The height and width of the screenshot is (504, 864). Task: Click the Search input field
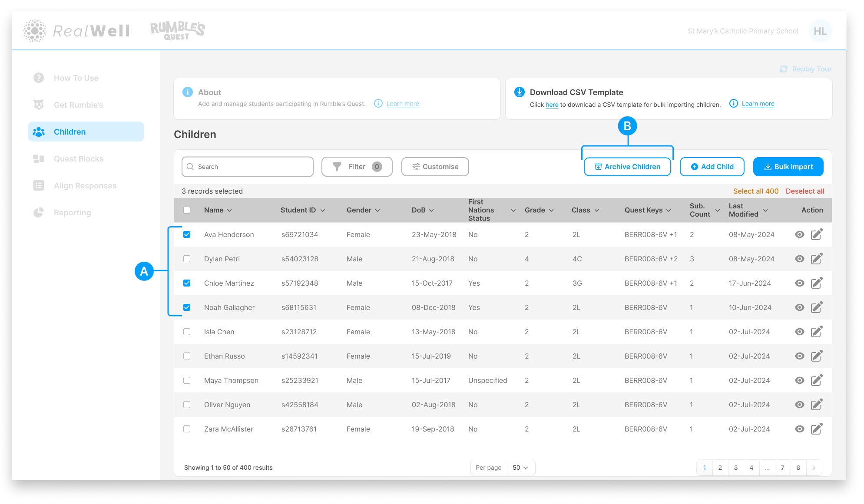[248, 167]
